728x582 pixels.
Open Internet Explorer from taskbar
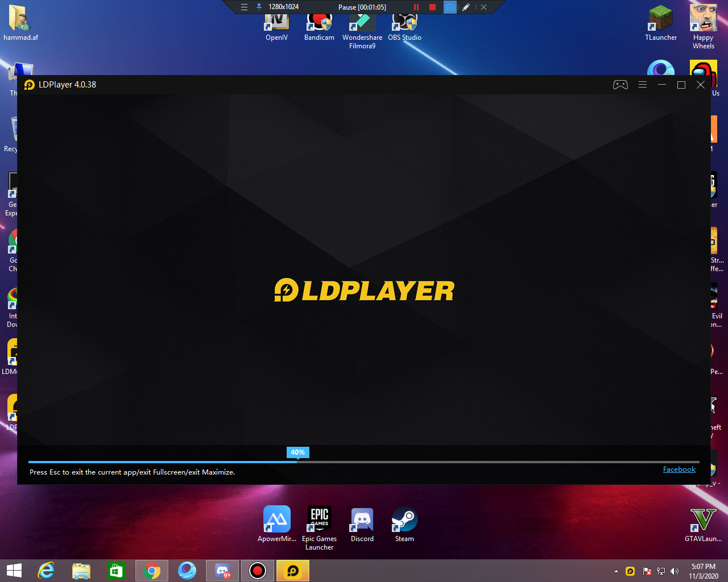(x=46, y=571)
